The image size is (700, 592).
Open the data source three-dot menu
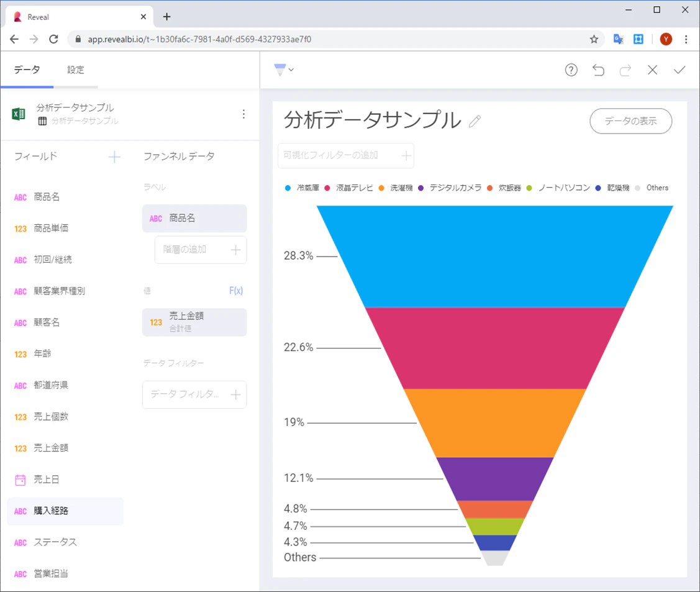tap(243, 114)
